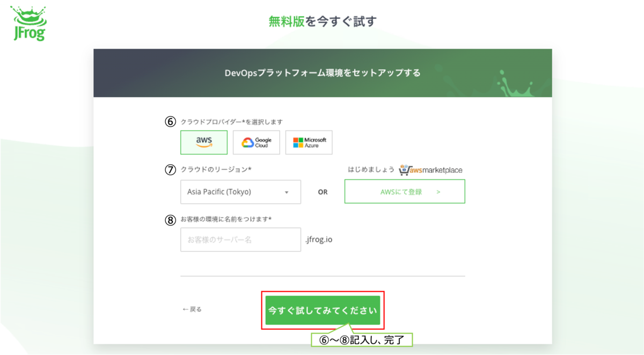Click the DevOpsプラットフォーム環境をセットアップする header
Image resolution: width=644 pixels, height=355 pixels.
pyautogui.click(x=323, y=73)
